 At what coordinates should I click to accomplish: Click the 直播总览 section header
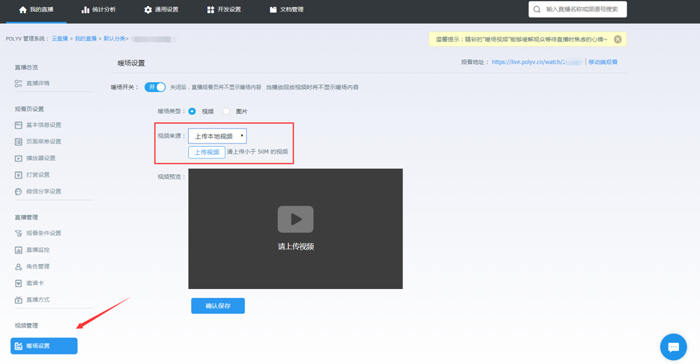[x=26, y=67]
